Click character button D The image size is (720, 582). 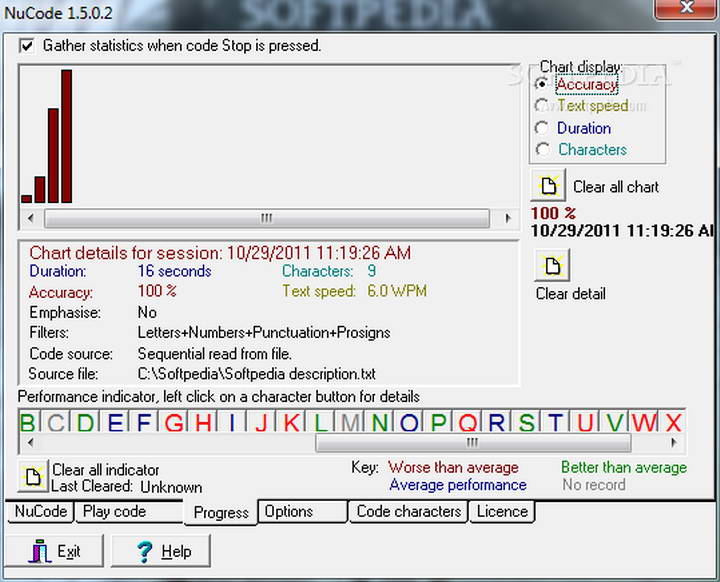(x=85, y=421)
